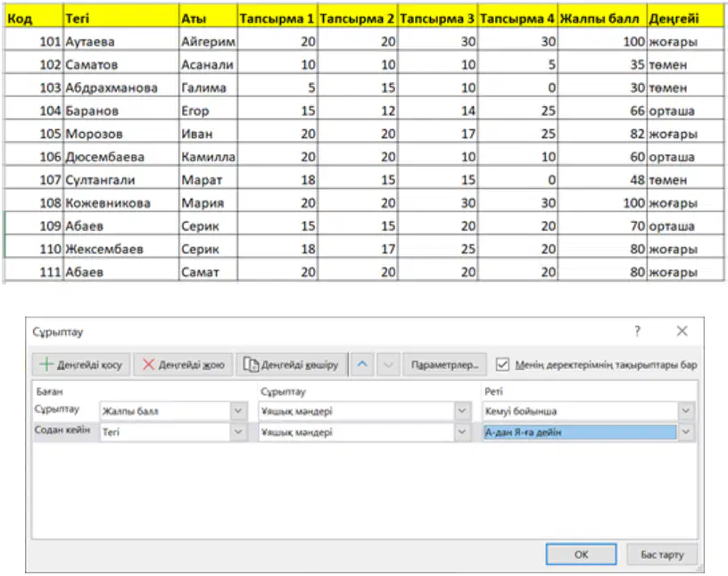The image size is (728, 576).
Task: Select the cell with surname Морозов
Action: (x=120, y=134)
